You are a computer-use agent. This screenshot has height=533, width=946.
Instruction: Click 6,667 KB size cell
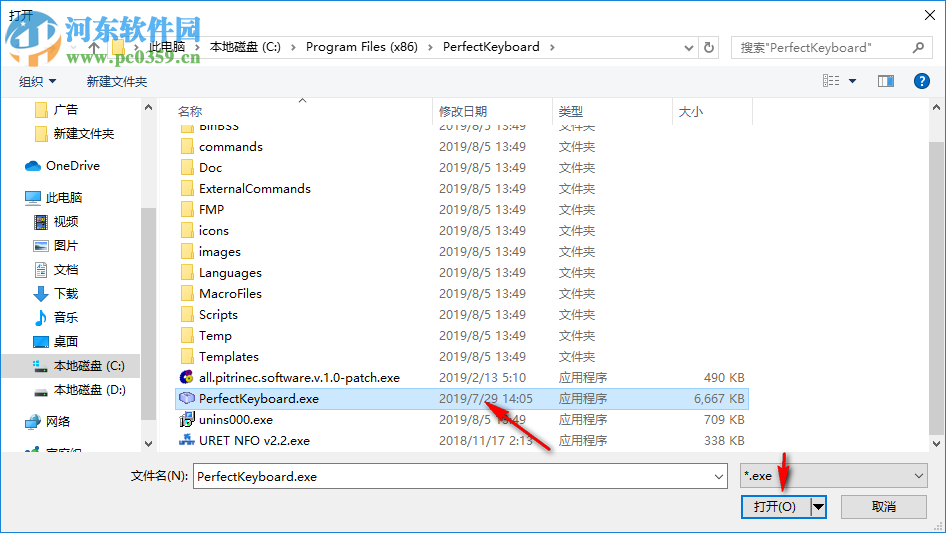pos(719,399)
